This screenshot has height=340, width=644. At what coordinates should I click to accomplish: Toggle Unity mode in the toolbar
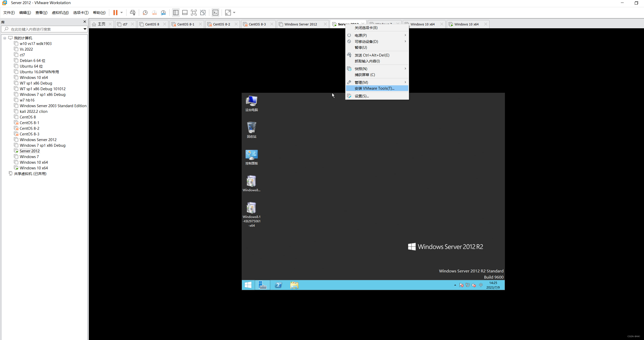[x=203, y=12]
